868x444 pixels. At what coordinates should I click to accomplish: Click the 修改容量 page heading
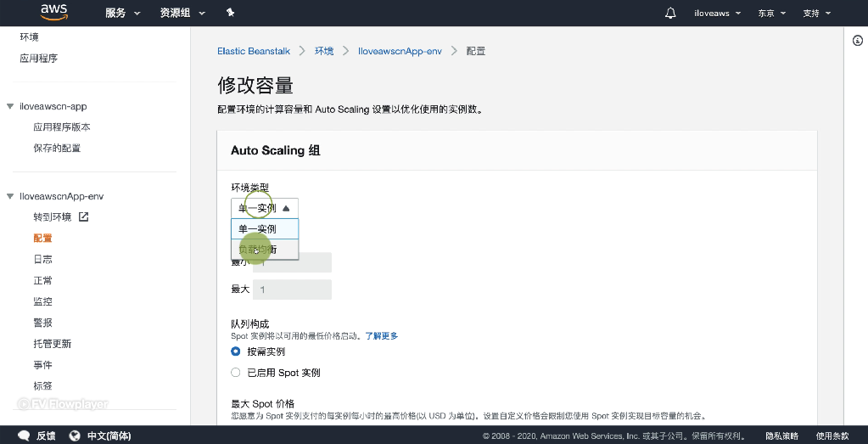pos(255,86)
